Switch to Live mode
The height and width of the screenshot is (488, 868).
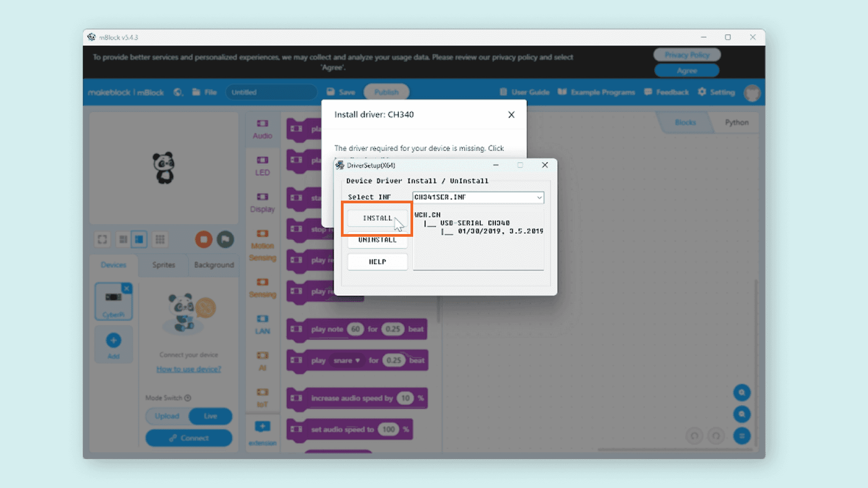[210, 416]
